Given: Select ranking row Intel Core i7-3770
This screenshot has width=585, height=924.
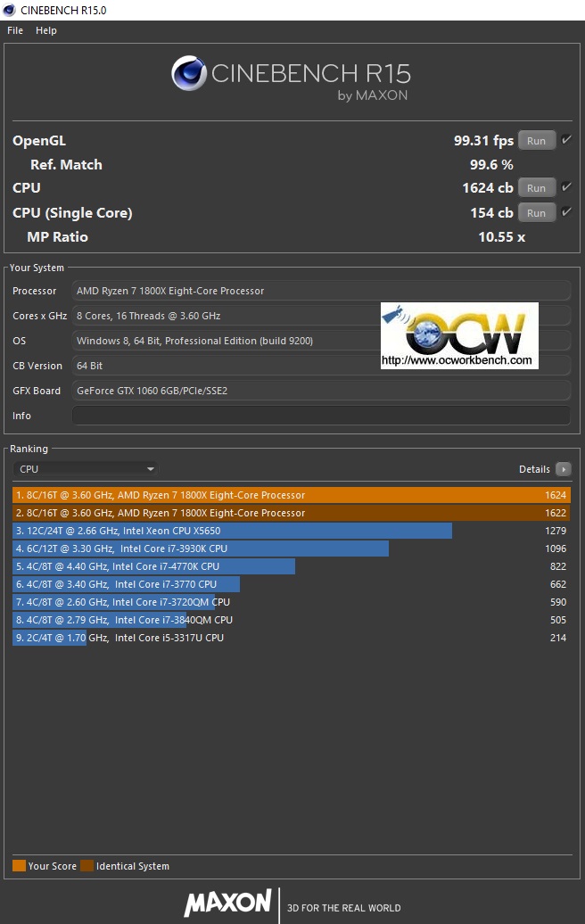Looking at the screenshot, I should (292, 584).
